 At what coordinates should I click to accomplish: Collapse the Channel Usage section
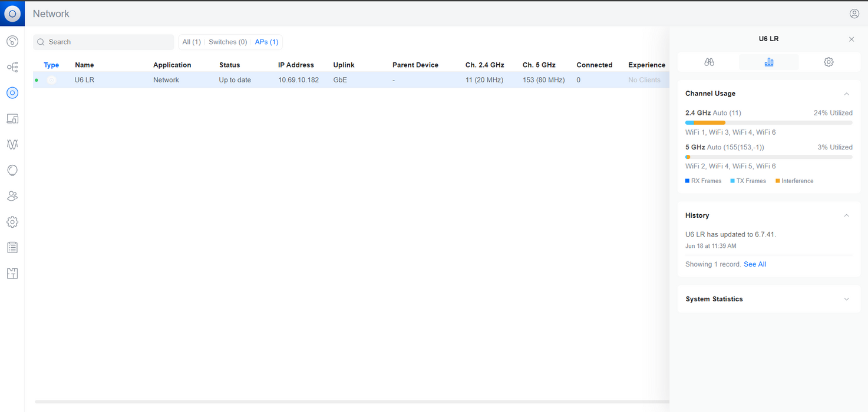[x=846, y=94]
